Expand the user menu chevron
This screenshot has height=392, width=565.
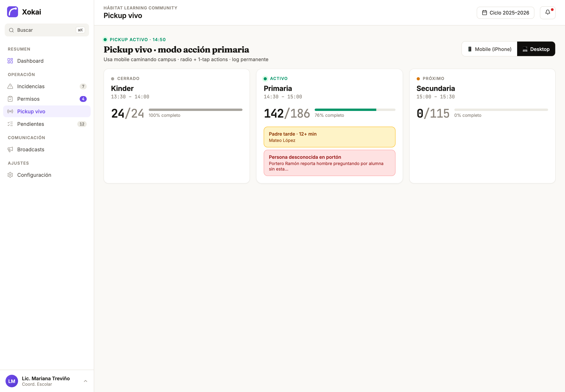pos(86,381)
